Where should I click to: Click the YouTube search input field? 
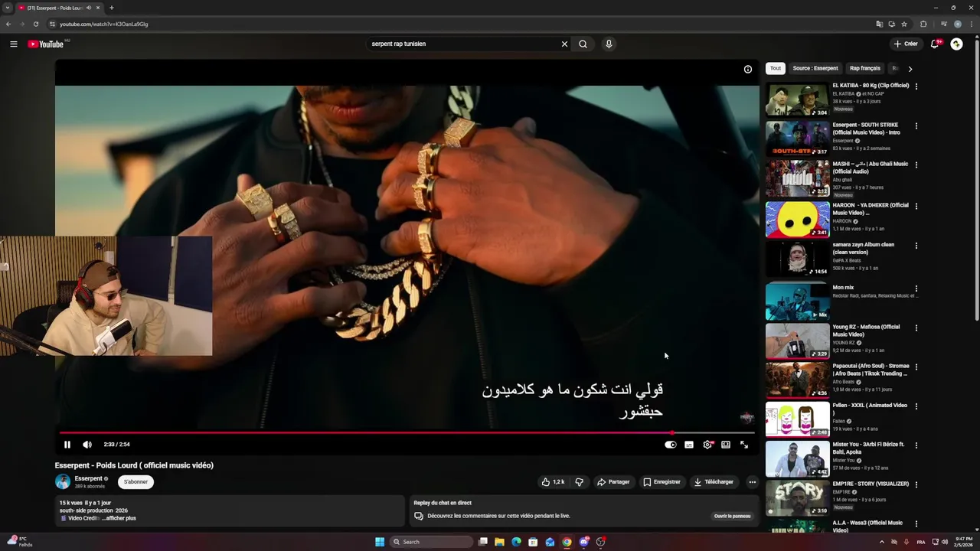pos(464,44)
